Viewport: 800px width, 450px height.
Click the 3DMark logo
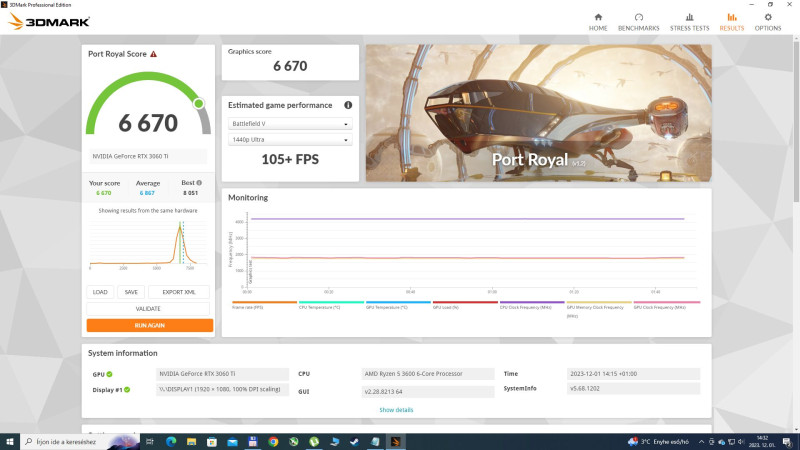(x=49, y=21)
